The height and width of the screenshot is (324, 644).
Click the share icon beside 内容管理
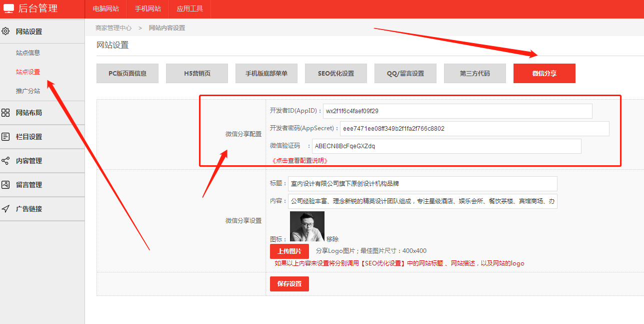[x=6, y=161]
